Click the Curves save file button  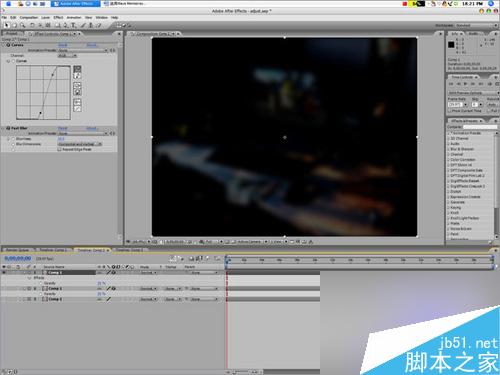[77, 92]
